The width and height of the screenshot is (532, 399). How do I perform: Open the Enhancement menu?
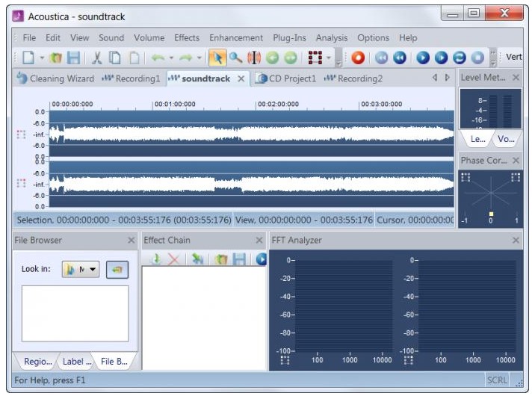(x=236, y=37)
